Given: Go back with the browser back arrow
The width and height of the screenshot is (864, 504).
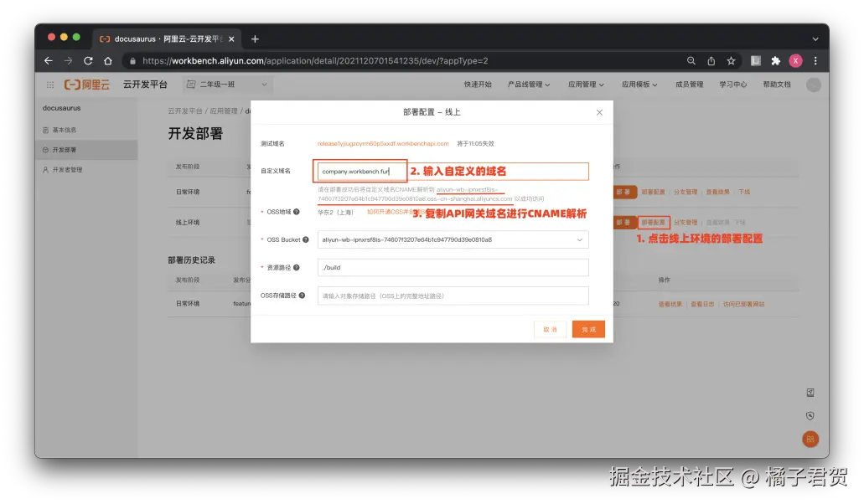Looking at the screenshot, I should coord(49,61).
